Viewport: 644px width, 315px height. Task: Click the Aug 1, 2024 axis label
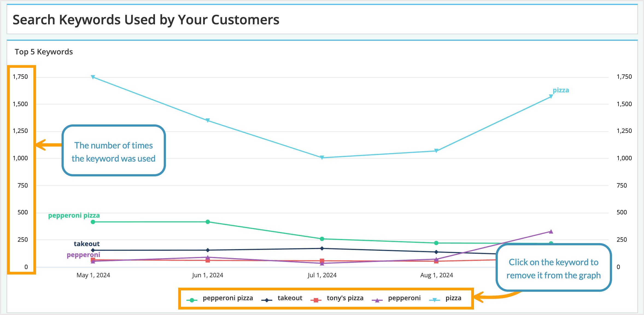click(x=436, y=275)
